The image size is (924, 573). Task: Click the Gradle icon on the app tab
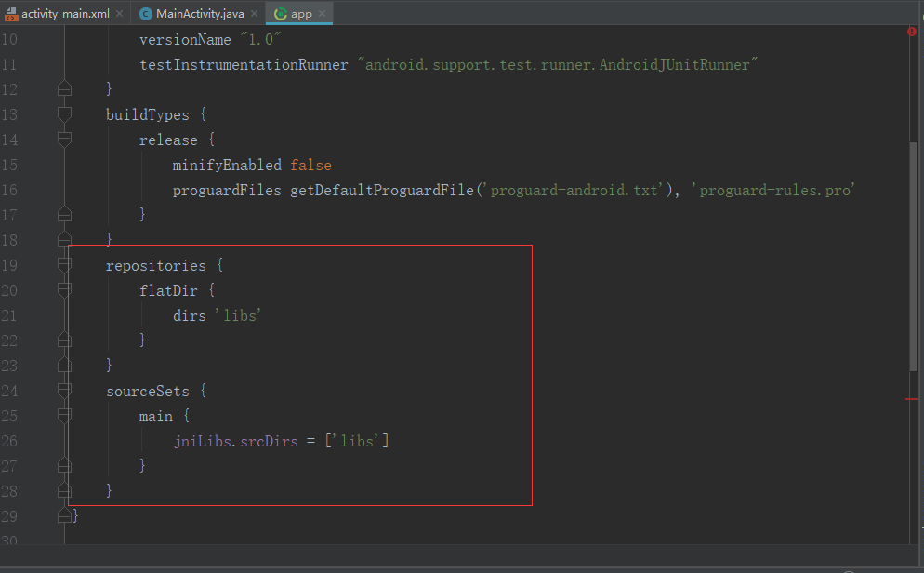pos(279,14)
